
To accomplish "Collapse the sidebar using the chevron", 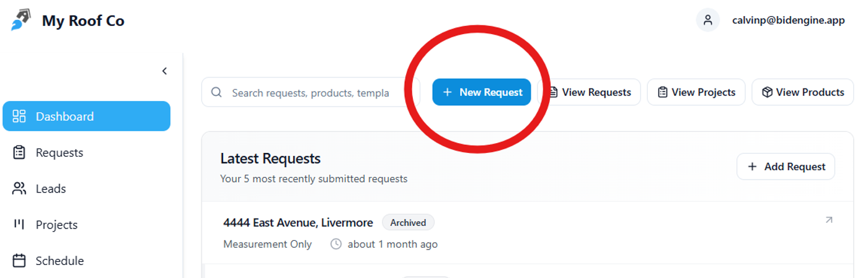I will [x=164, y=71].
